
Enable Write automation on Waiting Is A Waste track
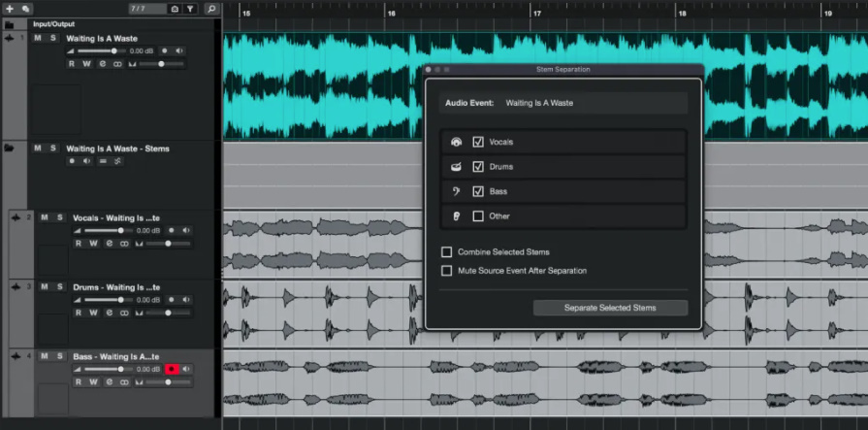tap(86, 64)
